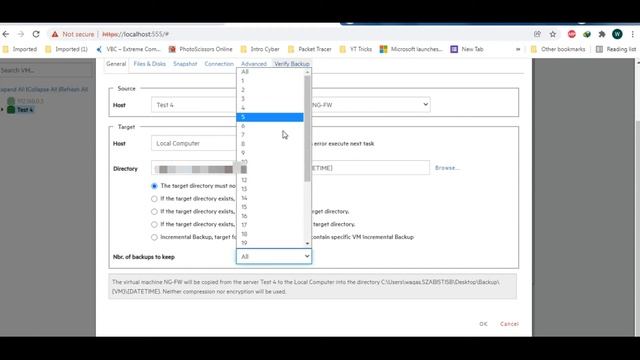The width and height of the screenshot is (640, 360).
Task: Go forward using the browser forward arrow
Action: [20, 34]
